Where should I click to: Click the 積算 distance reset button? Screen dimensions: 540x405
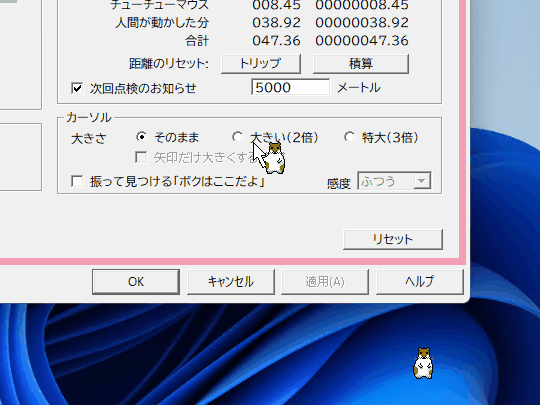[x=361, y=64]
